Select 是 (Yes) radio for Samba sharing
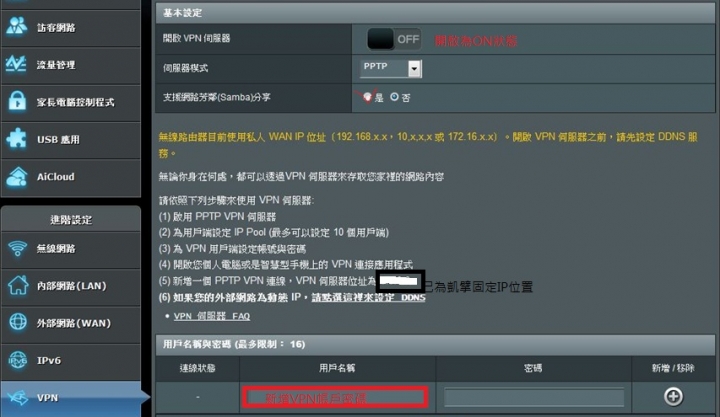 coord(367,97)
